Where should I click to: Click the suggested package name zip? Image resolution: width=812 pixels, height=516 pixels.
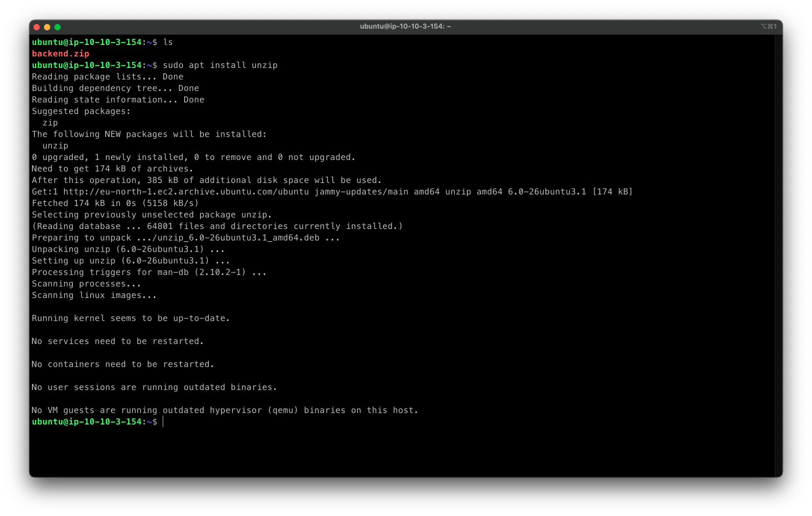point(50,122)
